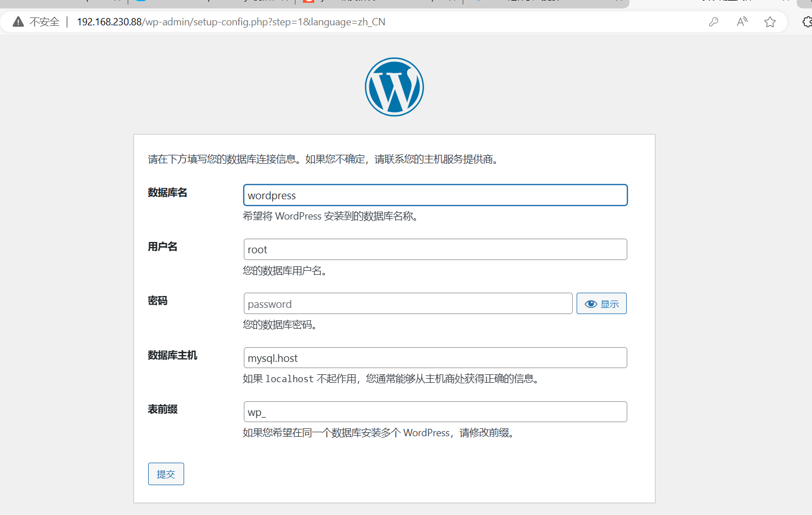Focus the 数据库名 input containing wordpress
The image size is (812, 515).
[435, 195]
